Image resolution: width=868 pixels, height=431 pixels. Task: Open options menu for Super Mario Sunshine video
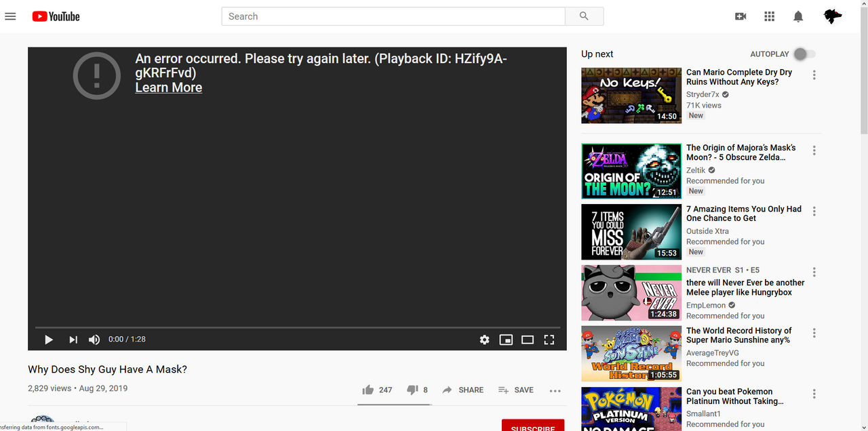click(814, 333)
